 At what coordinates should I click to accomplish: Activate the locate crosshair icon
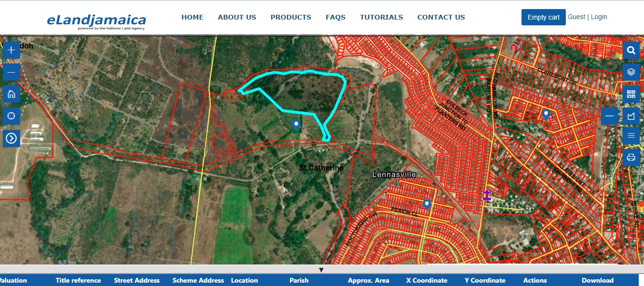(11, 116)
